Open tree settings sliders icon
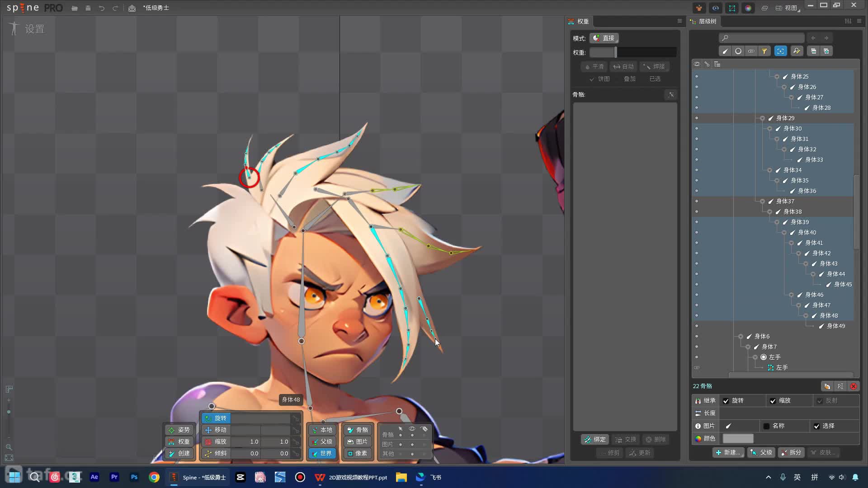 click(x=848, y=21)
